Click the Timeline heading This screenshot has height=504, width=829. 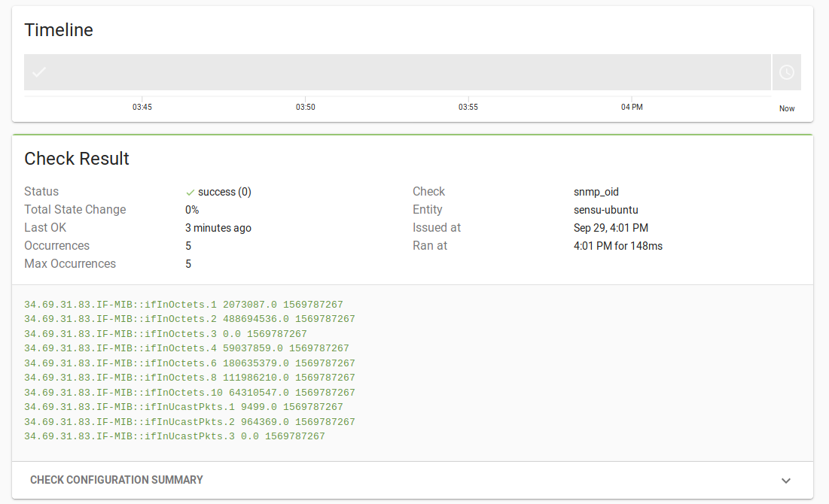[x=59, y=30]
